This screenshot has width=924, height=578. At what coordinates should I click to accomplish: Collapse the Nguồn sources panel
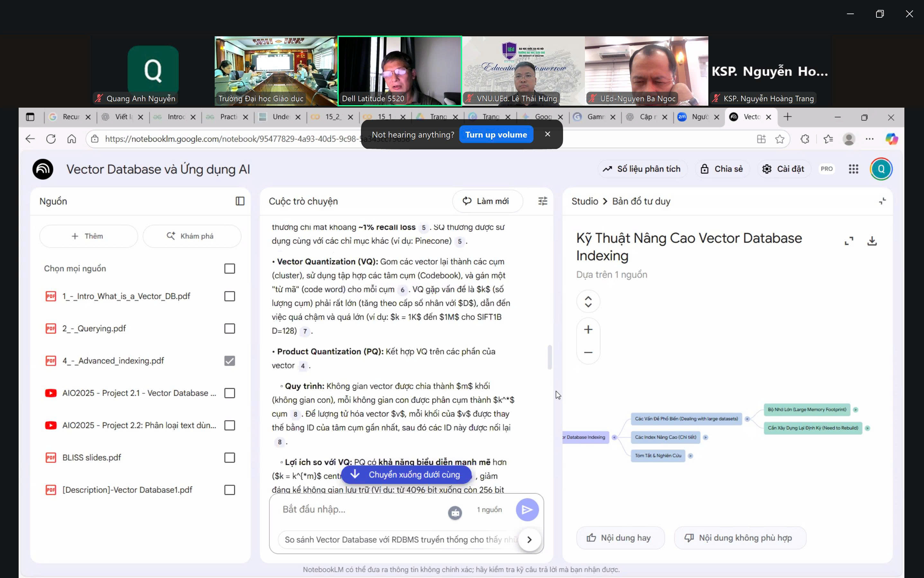pos(240,201)
